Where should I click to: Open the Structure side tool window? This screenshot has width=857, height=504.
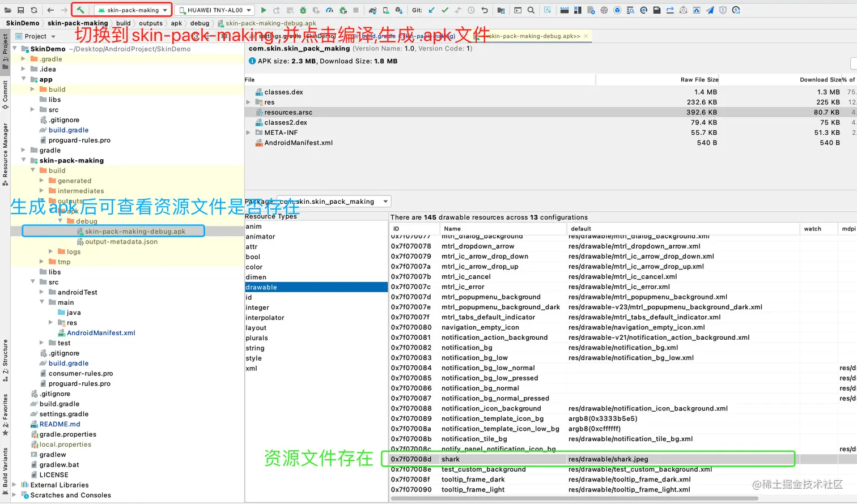[5, 361]
